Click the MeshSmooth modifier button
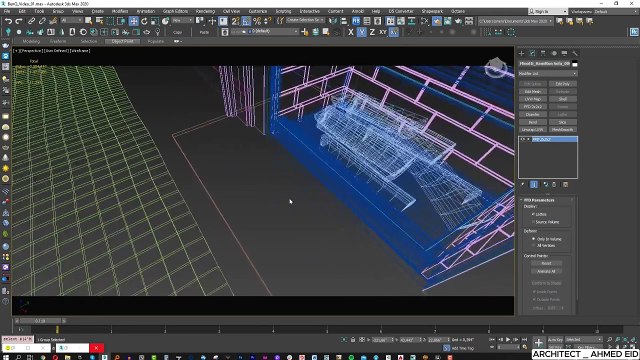Image resolution: width=640 pixels, height=360 pixels. coord(562,129)
